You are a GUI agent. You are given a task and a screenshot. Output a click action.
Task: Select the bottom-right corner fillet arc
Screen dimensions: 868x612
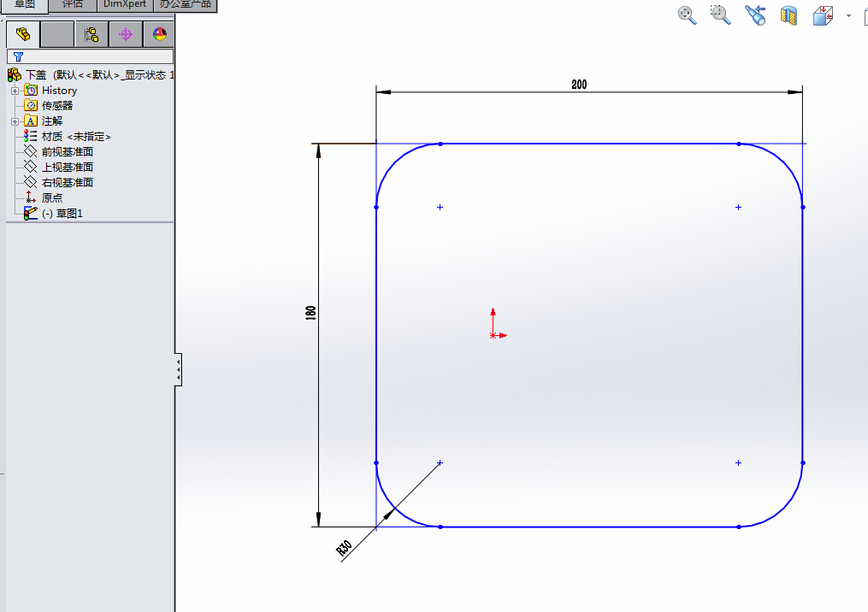[x=784, y=508]
